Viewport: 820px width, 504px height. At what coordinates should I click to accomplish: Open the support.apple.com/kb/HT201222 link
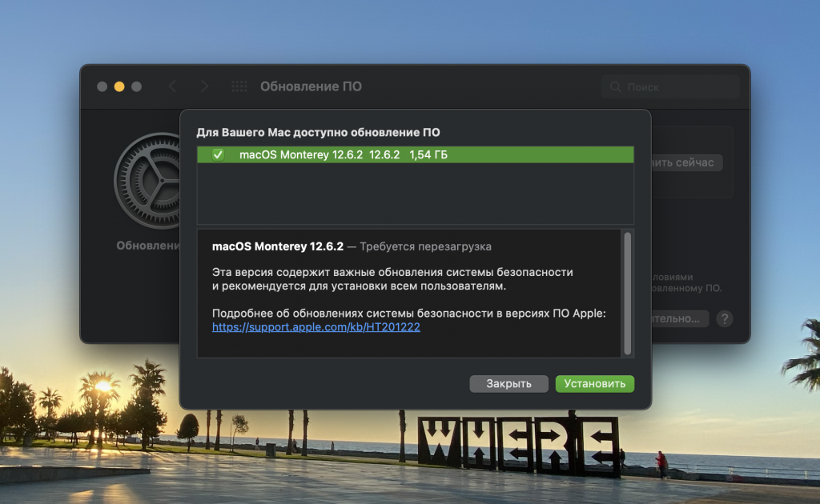[316, 327]
